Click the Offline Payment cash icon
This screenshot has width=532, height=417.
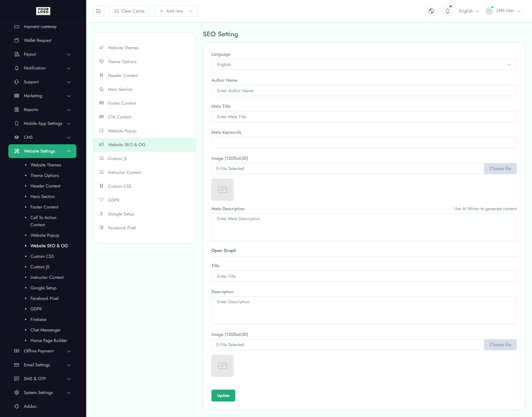click(17, 351)
